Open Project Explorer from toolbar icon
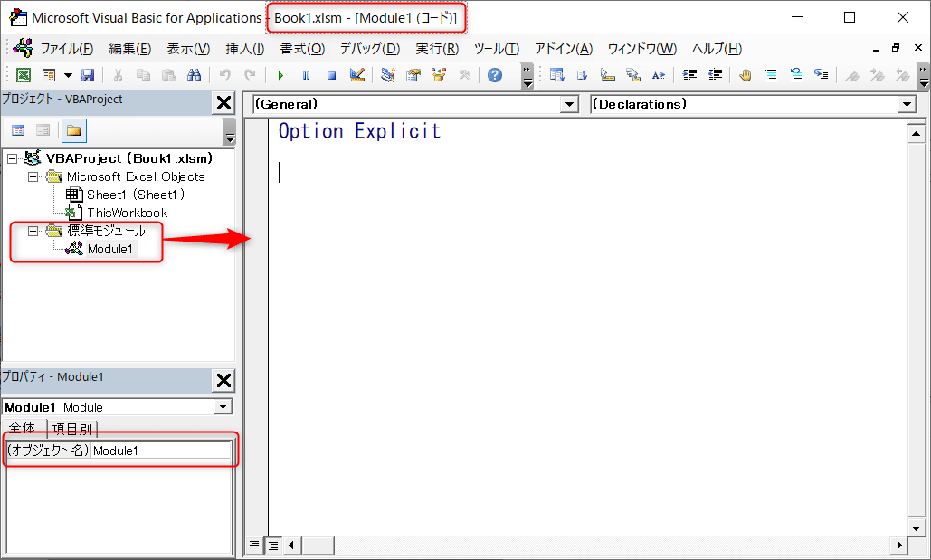Screen dimensions: 931x560 coord(388,75)
